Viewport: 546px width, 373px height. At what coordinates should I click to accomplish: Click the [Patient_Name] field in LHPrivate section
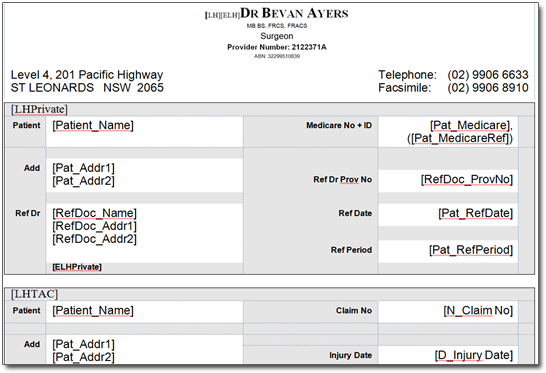93,125
